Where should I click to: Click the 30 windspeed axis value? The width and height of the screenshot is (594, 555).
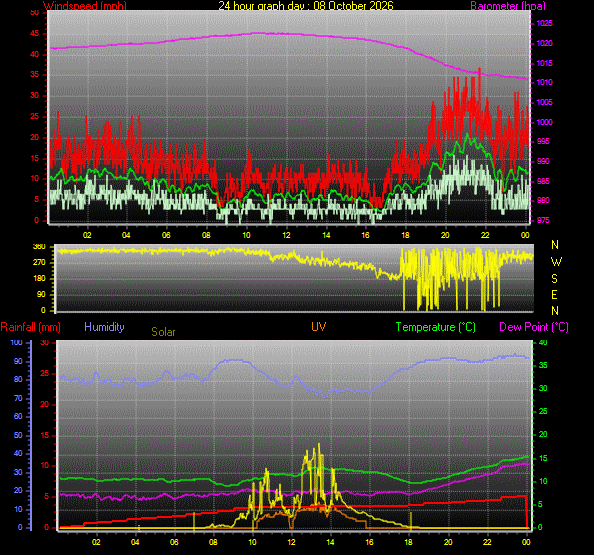coord(34,95)
